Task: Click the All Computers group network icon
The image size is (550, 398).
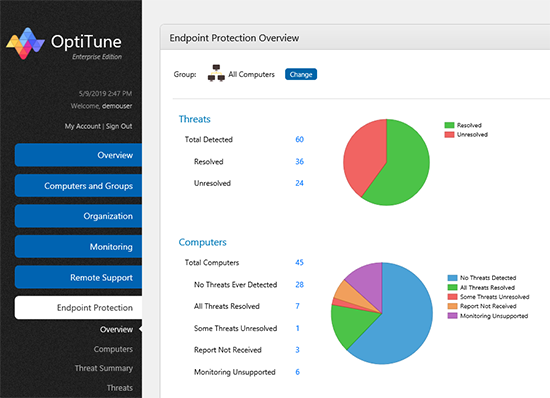Action: 216,73
